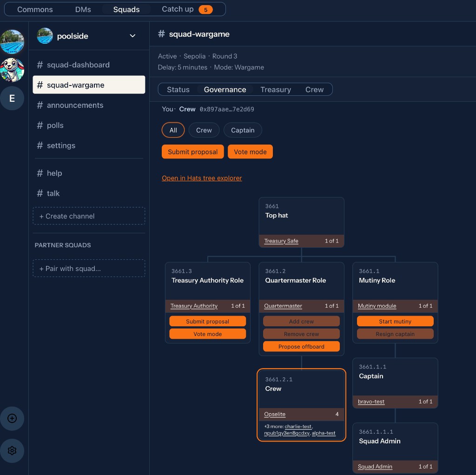Image resolution: width=476 pixels, height=475 pixels.
Task: Go to the polls channel
Action: point(89,125)
